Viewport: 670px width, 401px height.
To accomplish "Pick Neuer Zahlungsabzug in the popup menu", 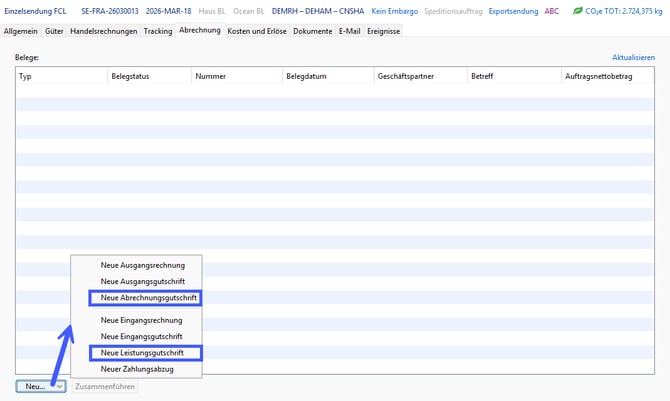I will click(138, 369).
